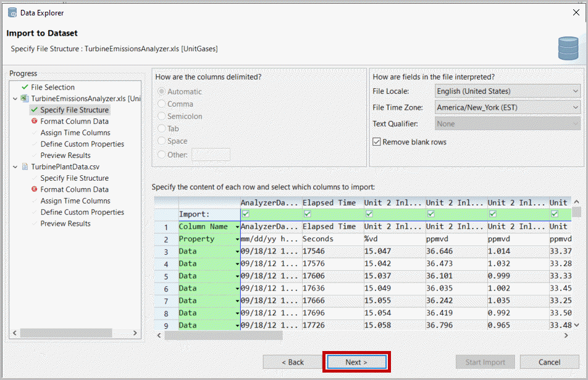The width and height of the screenshot is (588, 380).
Task: Click the green checkmark beside File Selection
Action: click(x=24, y=88)
